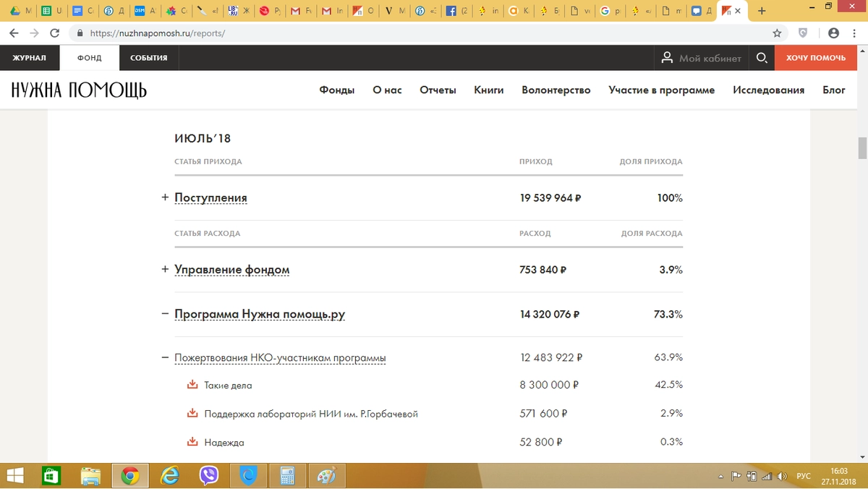Reload the page using the refresh icon
Image resolution: width=868 pixels, height=489 pixels.
(x=54, y=33)
